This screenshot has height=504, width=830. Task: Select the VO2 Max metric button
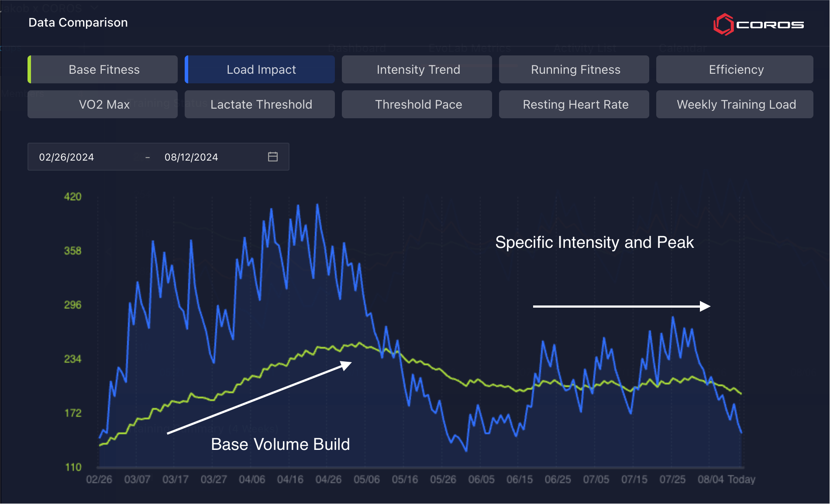pyautogui.click(x=104, y=104)
